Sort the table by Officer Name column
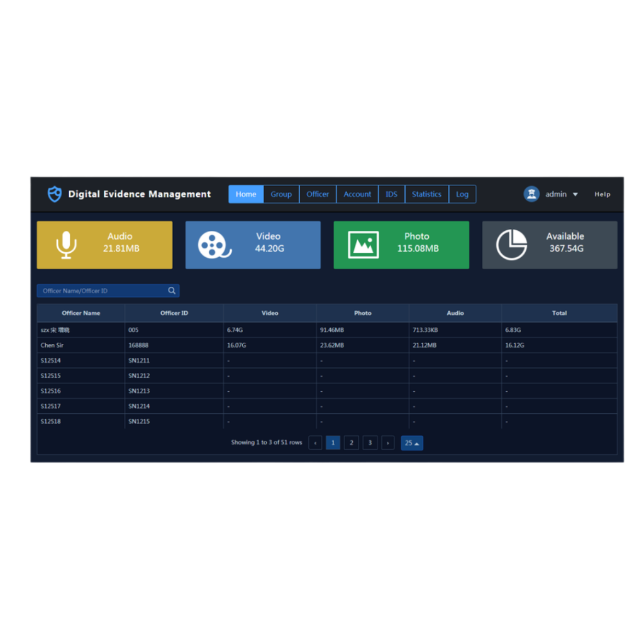 80,313
